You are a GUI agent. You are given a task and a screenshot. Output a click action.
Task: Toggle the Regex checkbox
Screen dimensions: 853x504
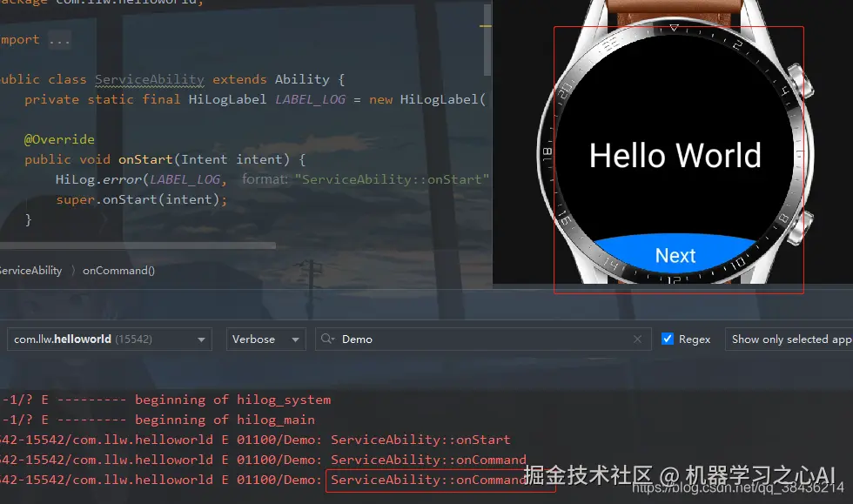tap(668, 339)
